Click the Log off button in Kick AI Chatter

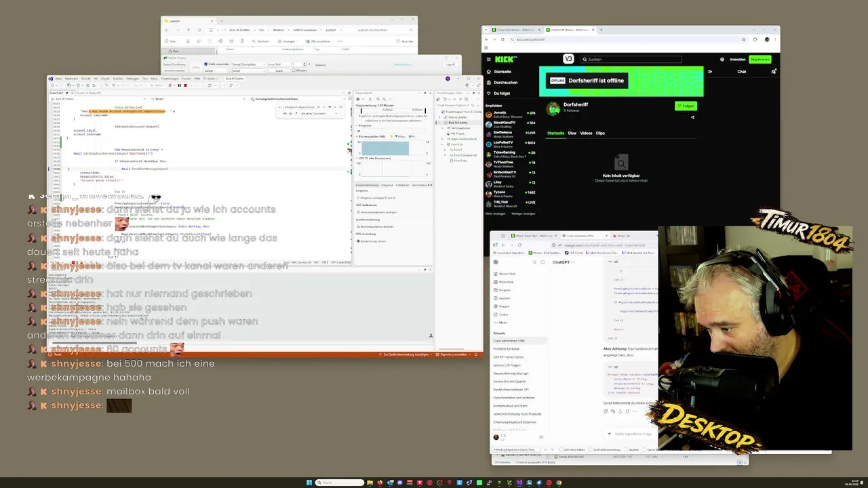coord(450,64)
